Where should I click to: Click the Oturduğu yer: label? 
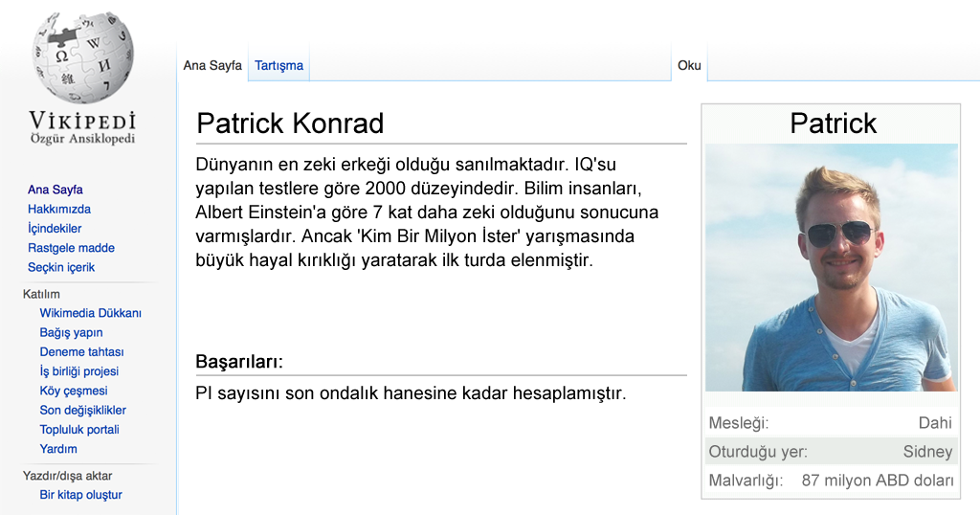758,451
